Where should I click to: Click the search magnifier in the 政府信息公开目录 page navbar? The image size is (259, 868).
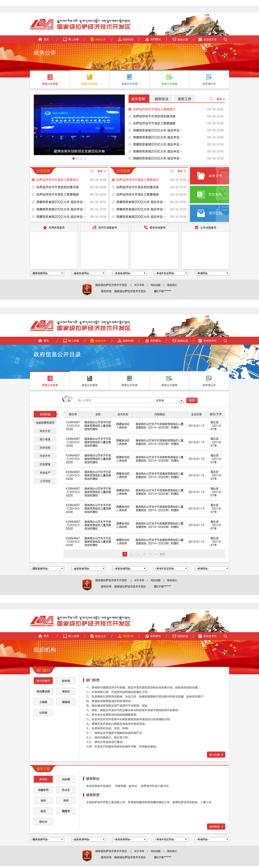click(225, 341)
